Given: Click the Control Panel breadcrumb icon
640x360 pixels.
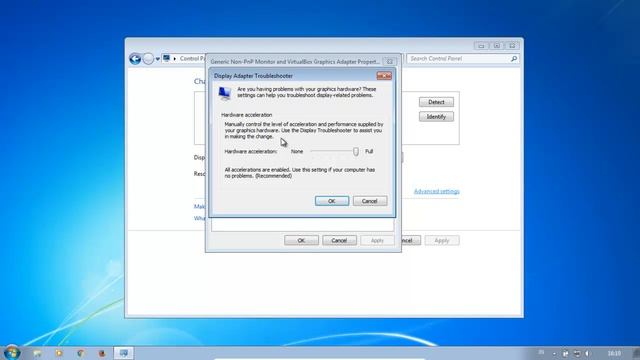Looking at the screenshot, I should coord(167,58).
